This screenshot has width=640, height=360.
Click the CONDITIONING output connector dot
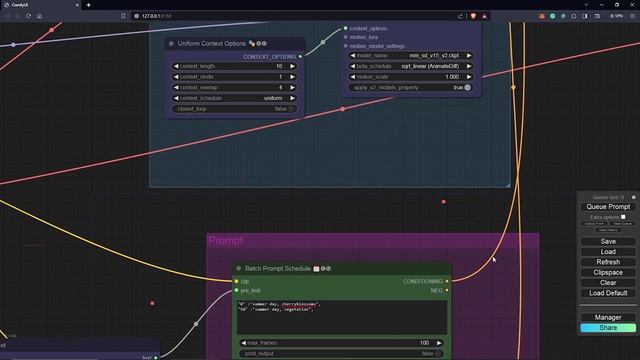[447, 281]
